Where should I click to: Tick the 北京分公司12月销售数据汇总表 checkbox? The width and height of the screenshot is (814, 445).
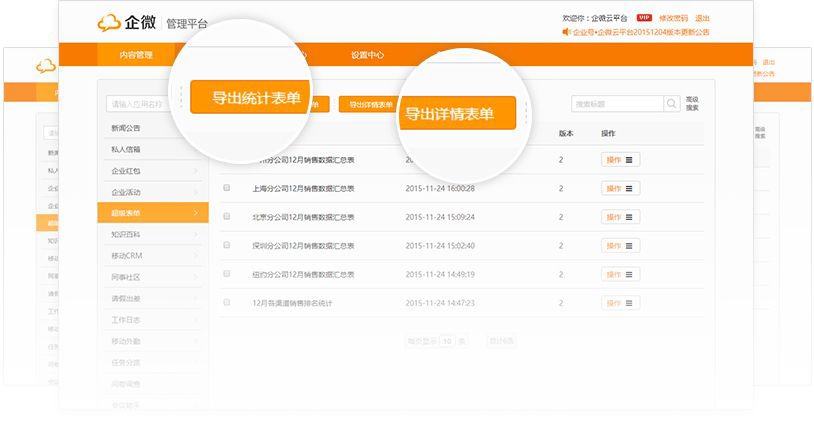227,216
